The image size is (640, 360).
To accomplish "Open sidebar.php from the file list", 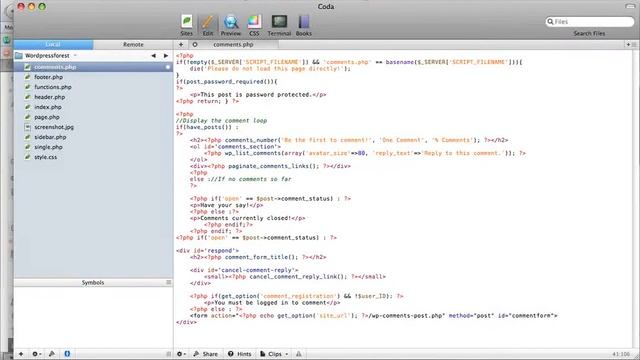I will click(50, 137).
